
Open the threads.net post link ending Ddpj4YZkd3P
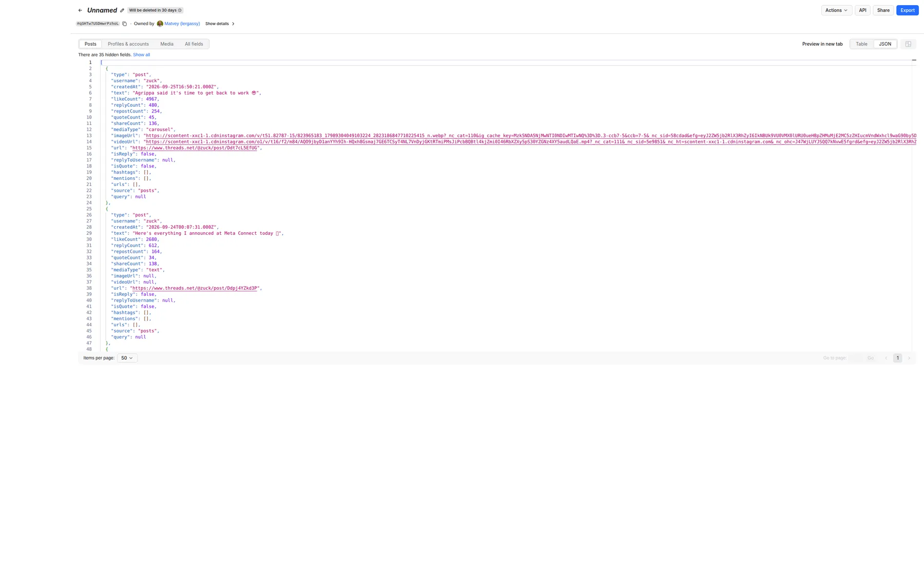195,288
